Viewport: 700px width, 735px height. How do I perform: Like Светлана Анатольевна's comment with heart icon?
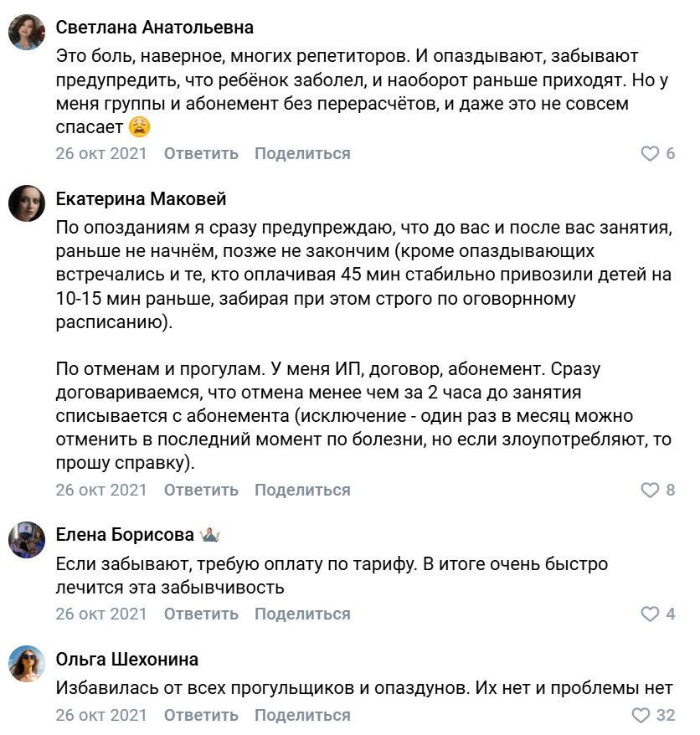(650, 154)
